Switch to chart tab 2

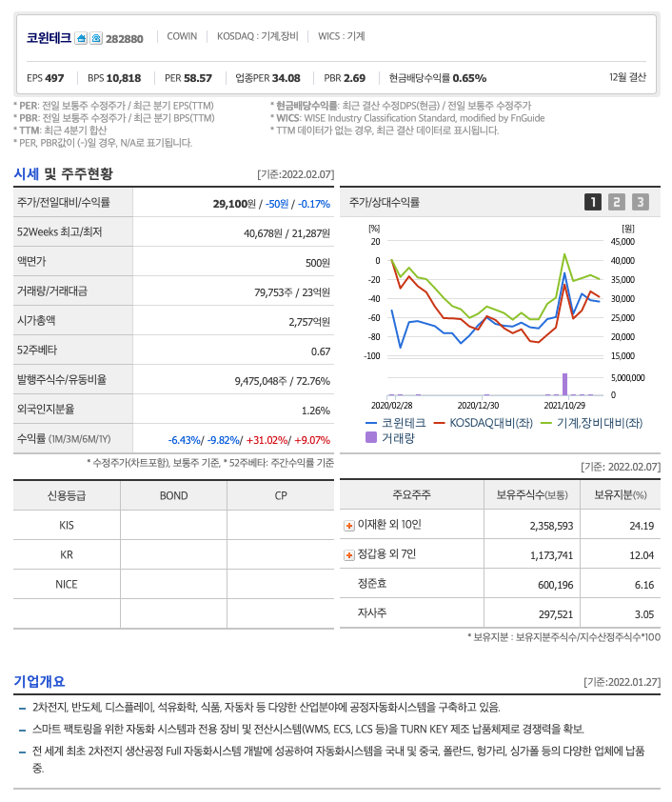tap(616, 202)
